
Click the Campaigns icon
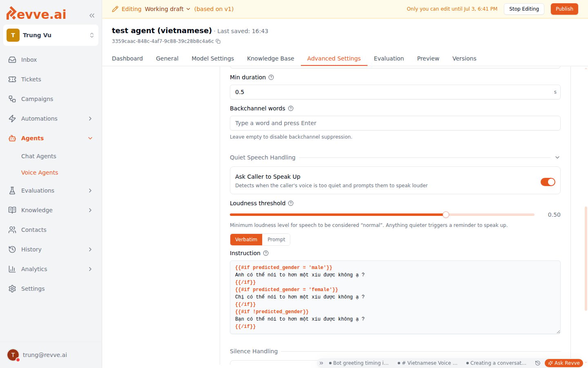(12, 99)
